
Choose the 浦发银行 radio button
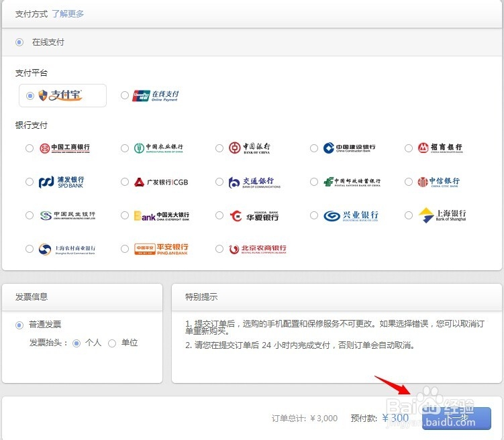pyautogui.click(x=30, y=182)
